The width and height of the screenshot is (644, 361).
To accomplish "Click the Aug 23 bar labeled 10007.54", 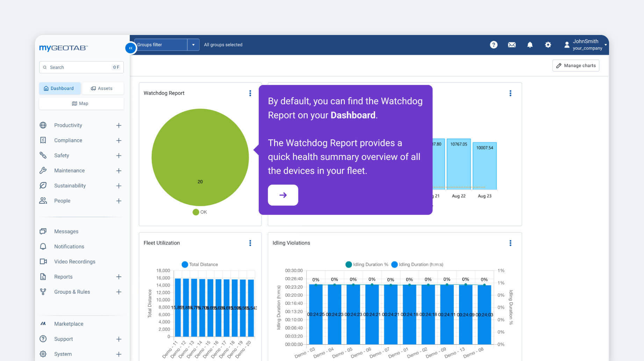I will 485,166.
